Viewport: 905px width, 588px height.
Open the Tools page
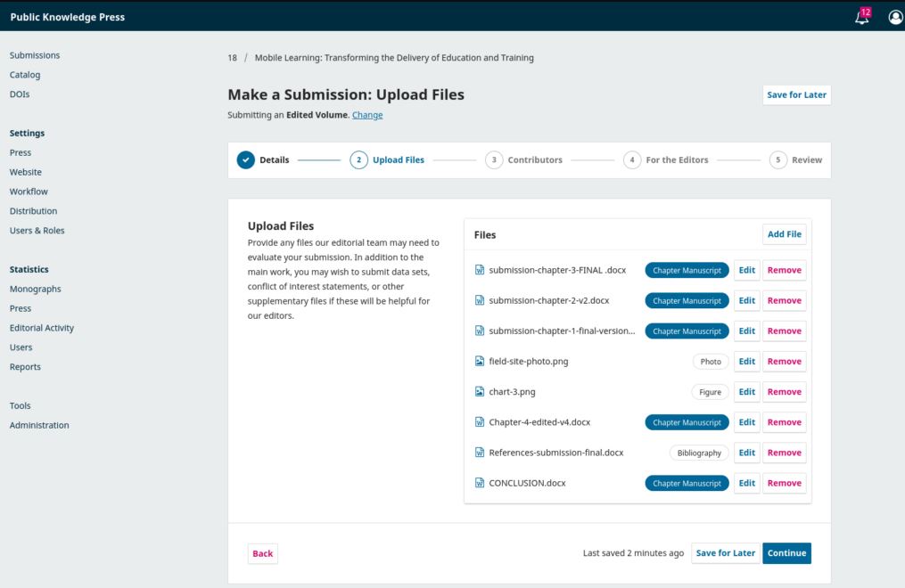(21, 406)
